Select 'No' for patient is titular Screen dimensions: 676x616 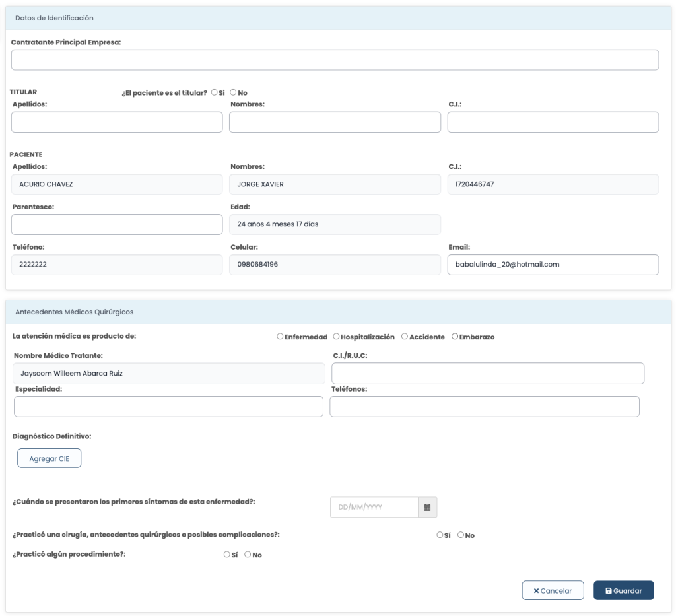pyautogui.click(x=233, y=92)
